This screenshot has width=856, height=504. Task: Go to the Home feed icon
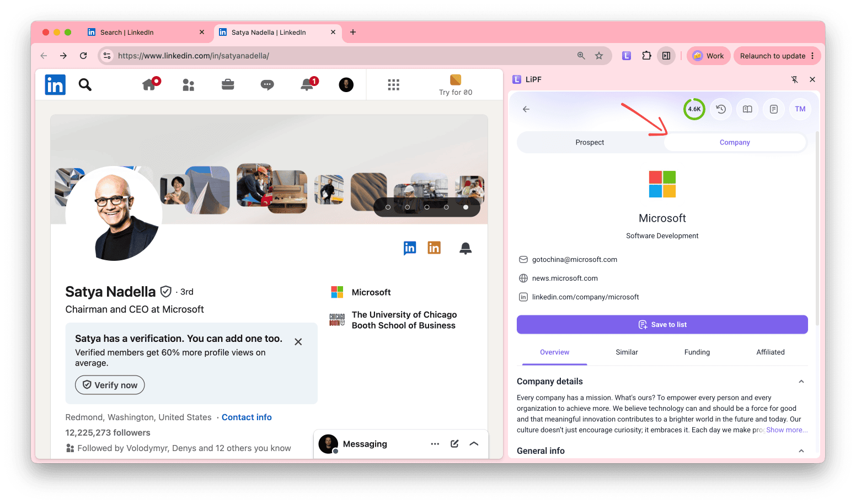[x=150, y=84]
